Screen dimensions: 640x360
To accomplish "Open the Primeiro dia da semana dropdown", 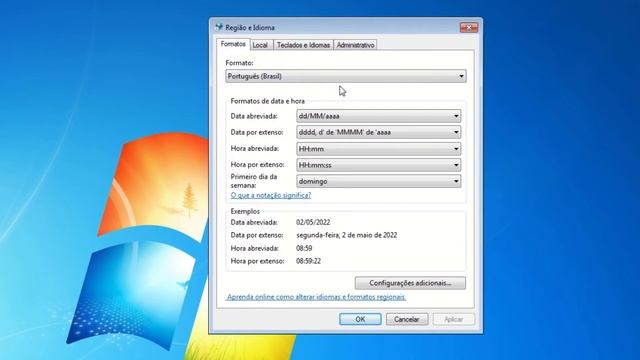I will point(379,181).
